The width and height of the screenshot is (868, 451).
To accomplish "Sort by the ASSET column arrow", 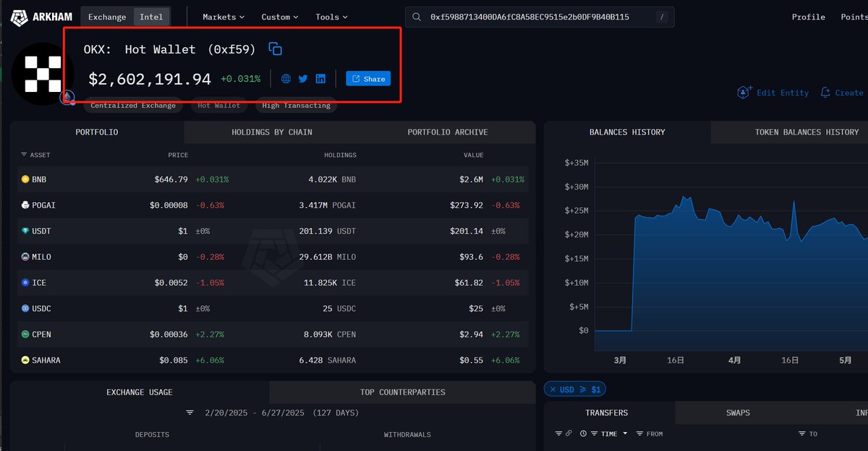I will [24, 155].
